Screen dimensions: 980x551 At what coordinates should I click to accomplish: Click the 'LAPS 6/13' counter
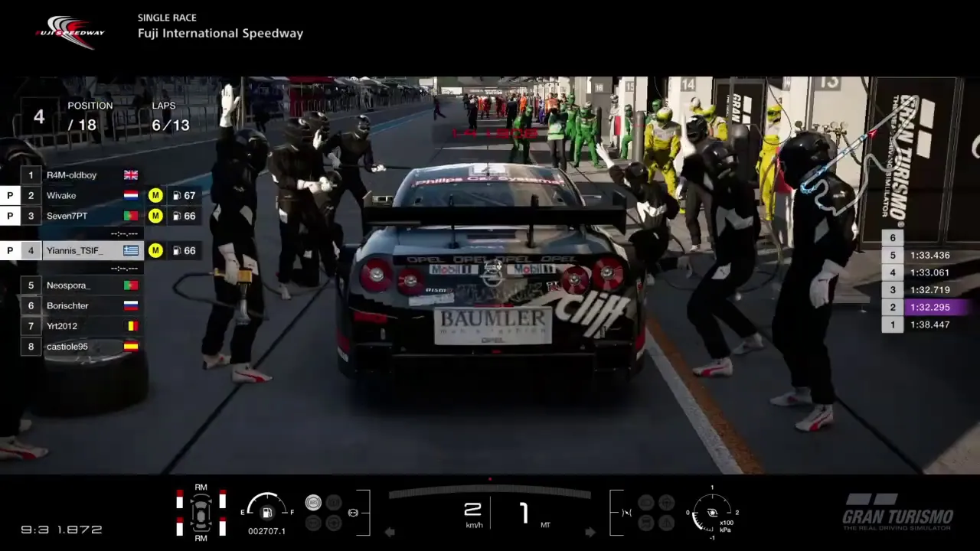170,117
